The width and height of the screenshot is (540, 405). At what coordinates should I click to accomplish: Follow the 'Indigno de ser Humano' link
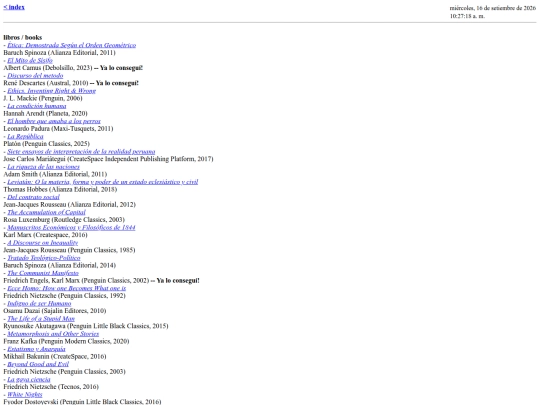39,303
